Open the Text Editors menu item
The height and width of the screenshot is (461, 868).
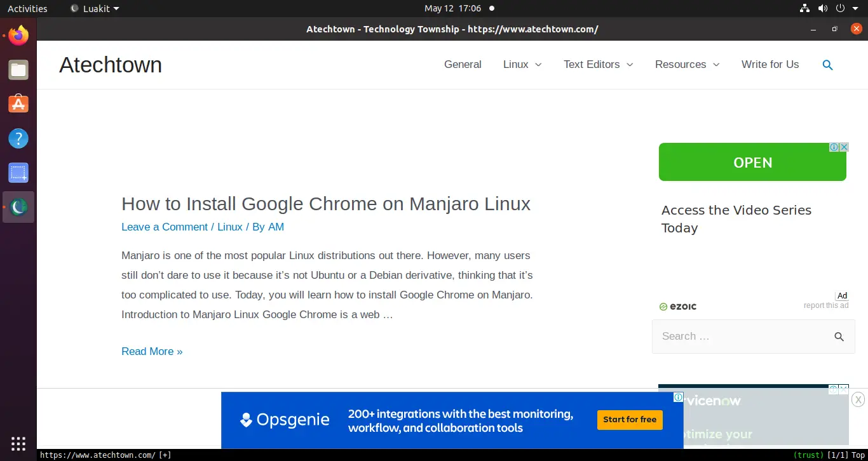[592, 65]
